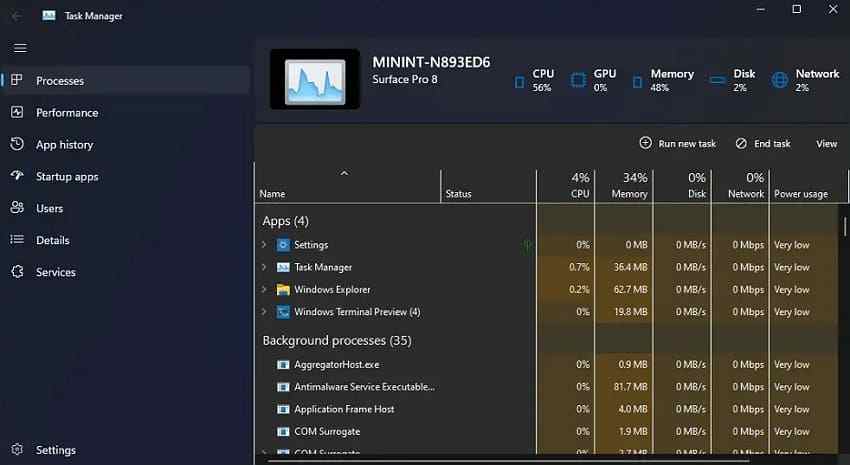This screenshot has width=850, height=465.
Task: Select the Application Frame Host row
Action: [x=546, y=409]
